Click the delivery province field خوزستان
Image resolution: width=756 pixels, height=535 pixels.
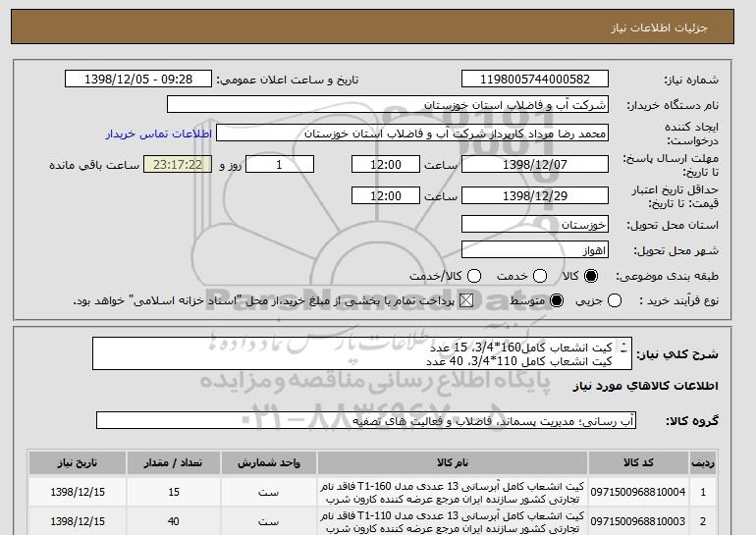[535, 225]
